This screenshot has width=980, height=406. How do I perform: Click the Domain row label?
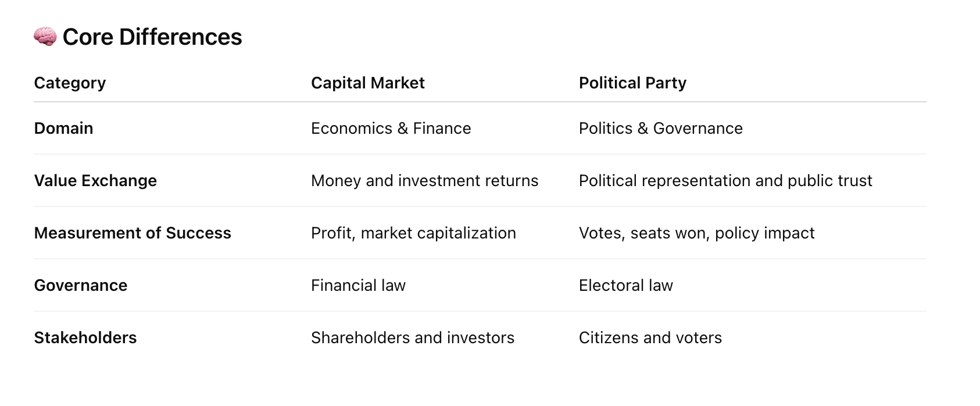pyautogui.click(x=63, y=129)
